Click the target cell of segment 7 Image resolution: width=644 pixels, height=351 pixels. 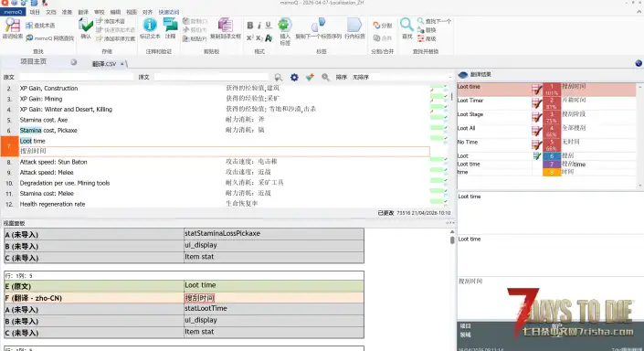pyautogui.click(x=224, y=151)
